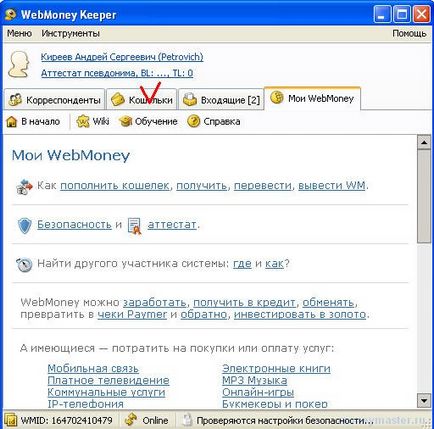Click the scrollbar down arrow
This screenshot has width=434, height=429.
(424, 400)
